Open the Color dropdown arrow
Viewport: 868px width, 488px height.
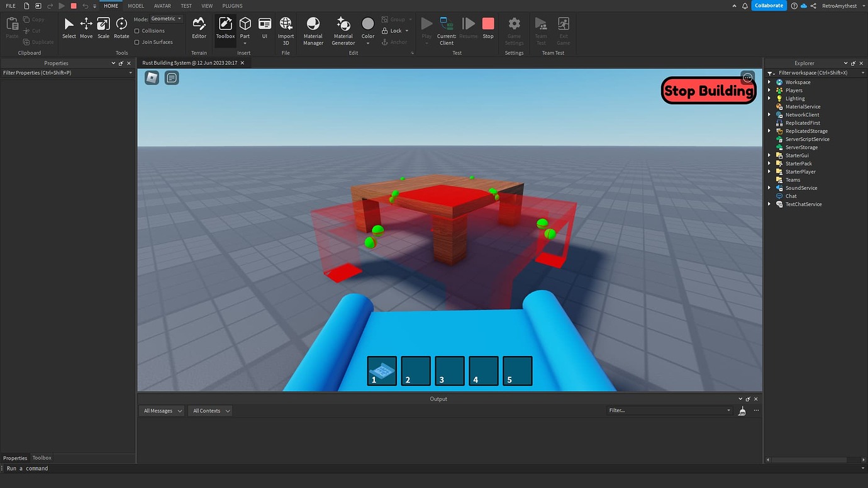pyautogui.click(x=368, y=43)
